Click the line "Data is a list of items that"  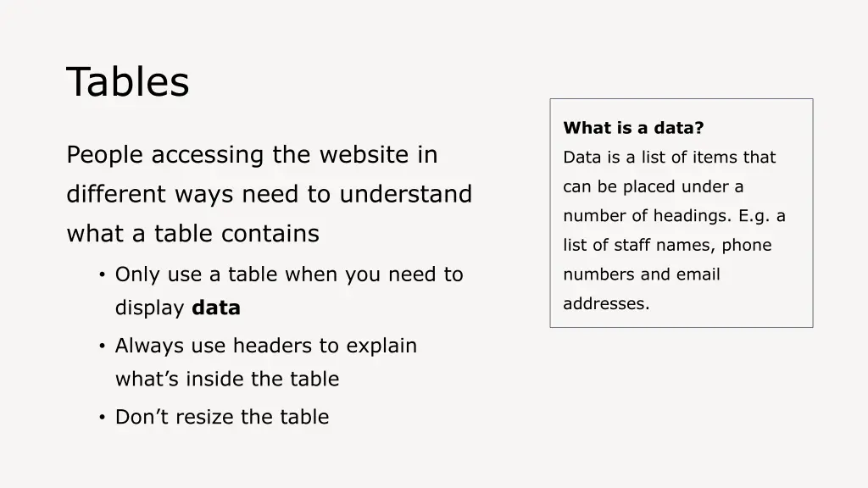(x=669, y=158)
